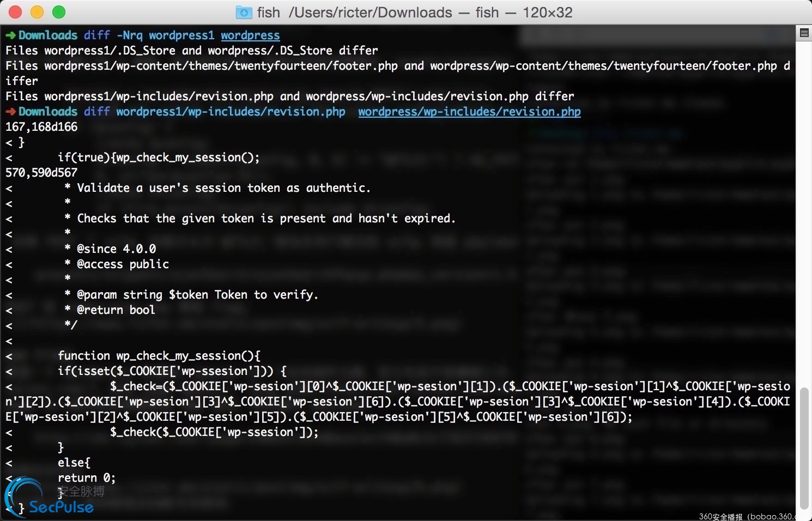The height and width of the screenshot is (521, 812).
Task: Click underlined 'wordpress/wp-includes/revision.php' path
Action: click(x=469, y=112)
